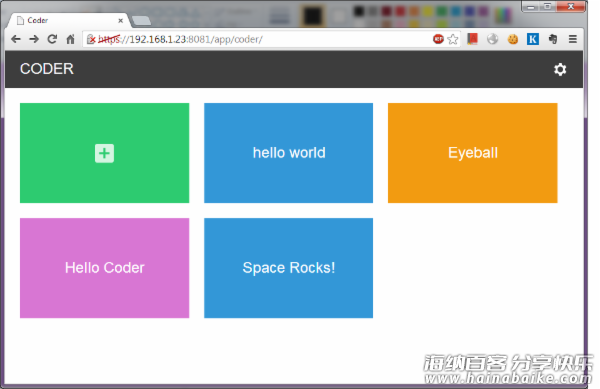Open a new browser tab
The width and height of the screenshot is (600, 389).
(x=141, y=21)
